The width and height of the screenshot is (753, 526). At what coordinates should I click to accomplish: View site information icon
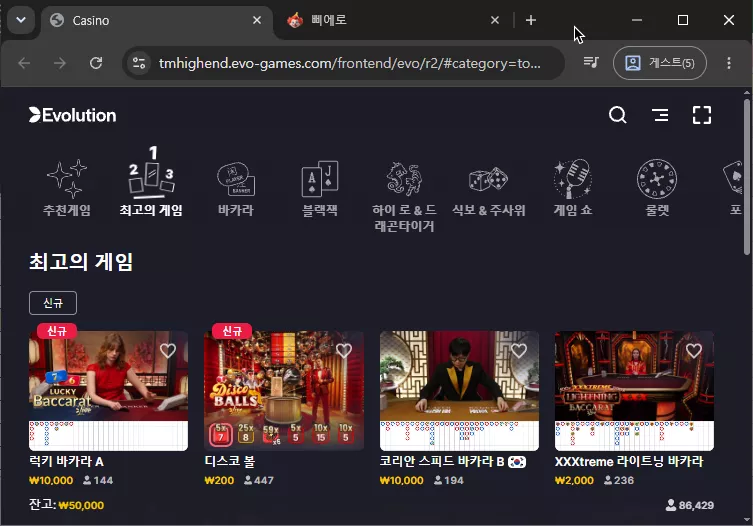click(139, 63)
